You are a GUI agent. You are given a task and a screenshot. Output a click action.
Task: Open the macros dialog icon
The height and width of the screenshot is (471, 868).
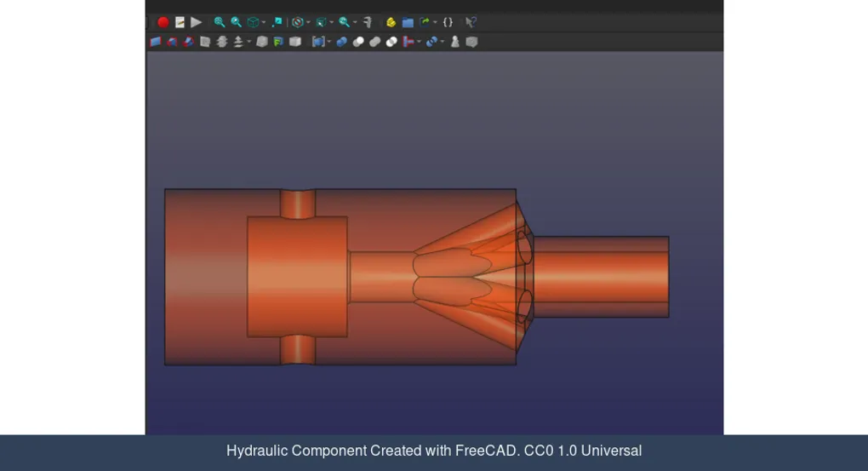[x=180, y=22]
